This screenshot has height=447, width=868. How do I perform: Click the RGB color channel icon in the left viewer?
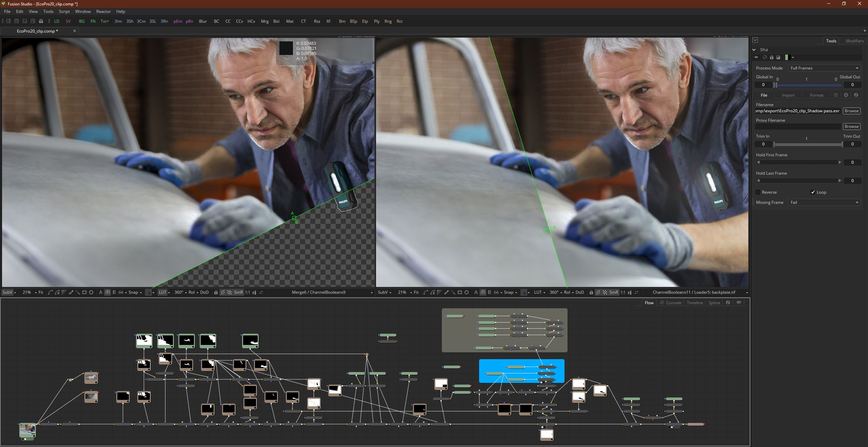click(149, 292)
